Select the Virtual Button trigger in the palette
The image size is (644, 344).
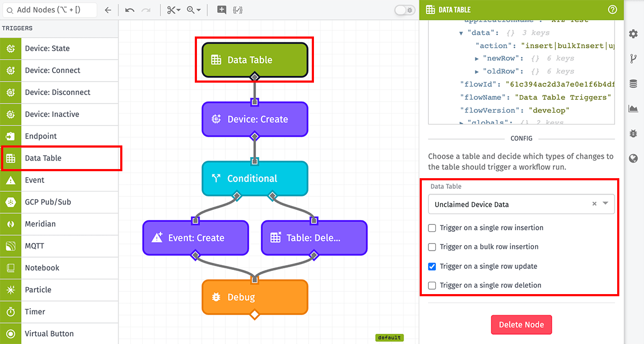59,334
